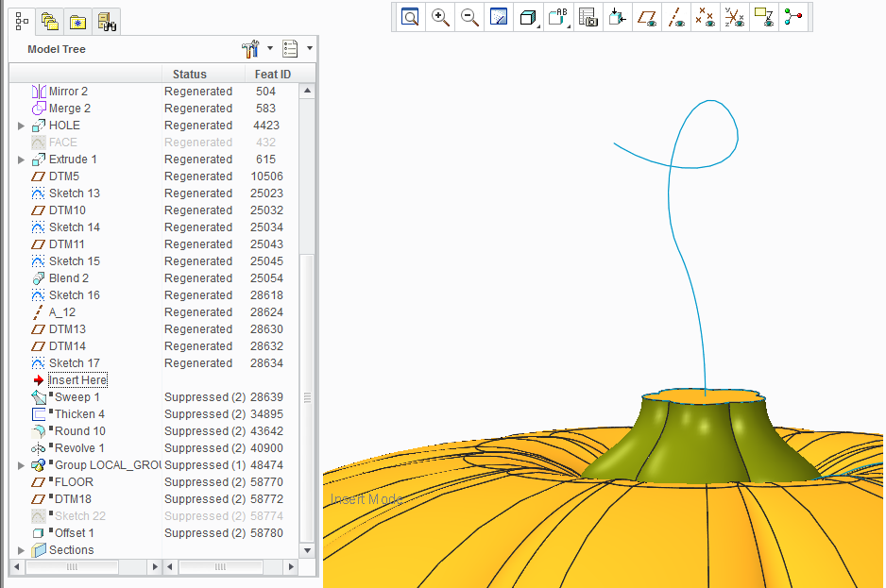Select the Zoom In tool
The image size is (886, 588).
pyautogui.click(x=439, y=17)
